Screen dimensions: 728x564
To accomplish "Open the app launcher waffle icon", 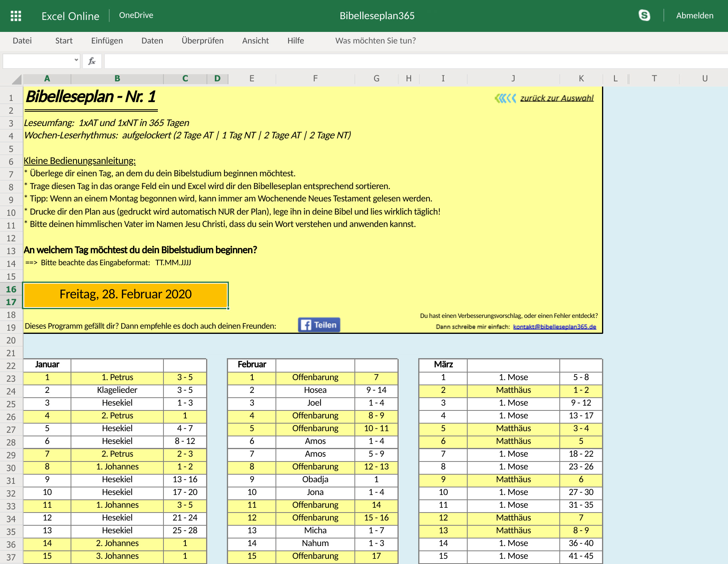I will tap(16, 16).
